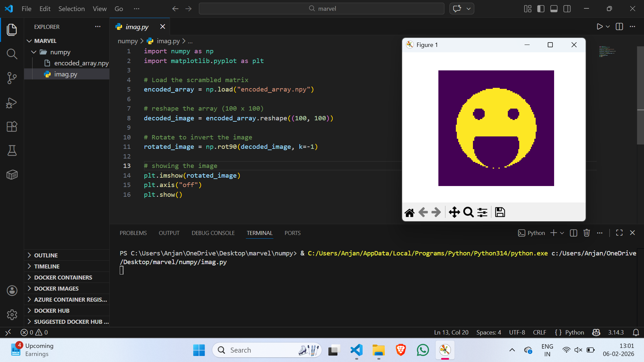Reset plot view with the Home button
Viewport: 644px width, 362px height.
coord(409,212)
